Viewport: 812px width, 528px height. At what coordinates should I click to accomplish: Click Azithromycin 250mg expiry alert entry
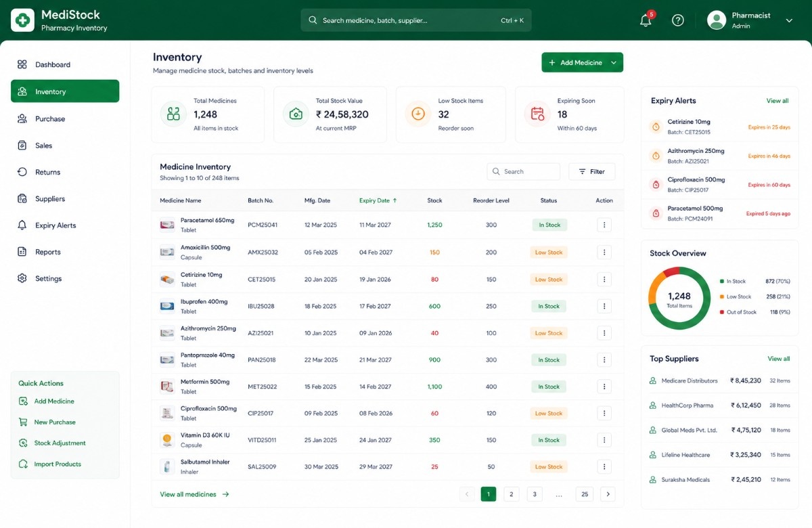pyautogui.click(x=720, y=156)
